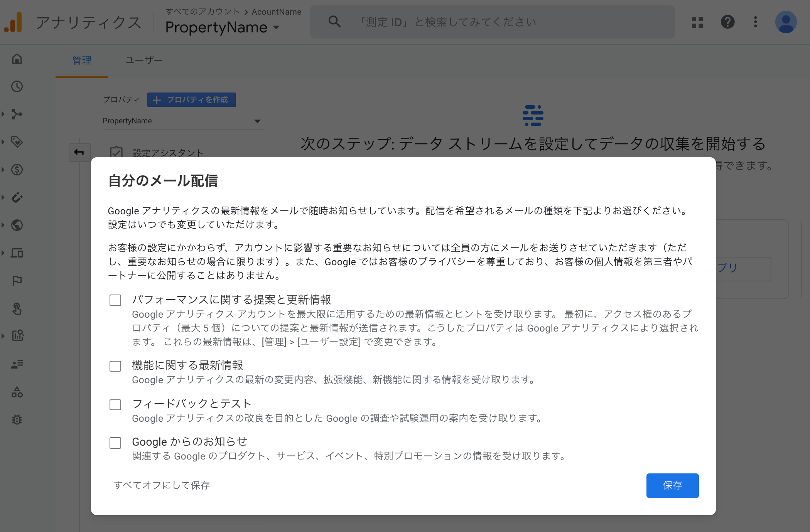
Task: Open the Retention magnet icon
Action: (x=17, y=197)
